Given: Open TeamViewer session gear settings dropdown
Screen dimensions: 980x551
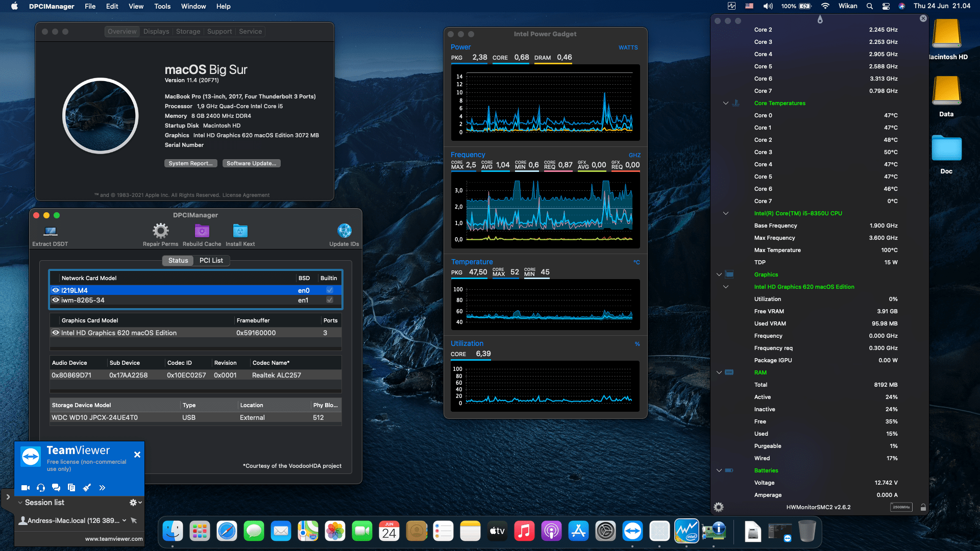Looking at the screenshot, I should pyautogui.click(x=135, y=503).
